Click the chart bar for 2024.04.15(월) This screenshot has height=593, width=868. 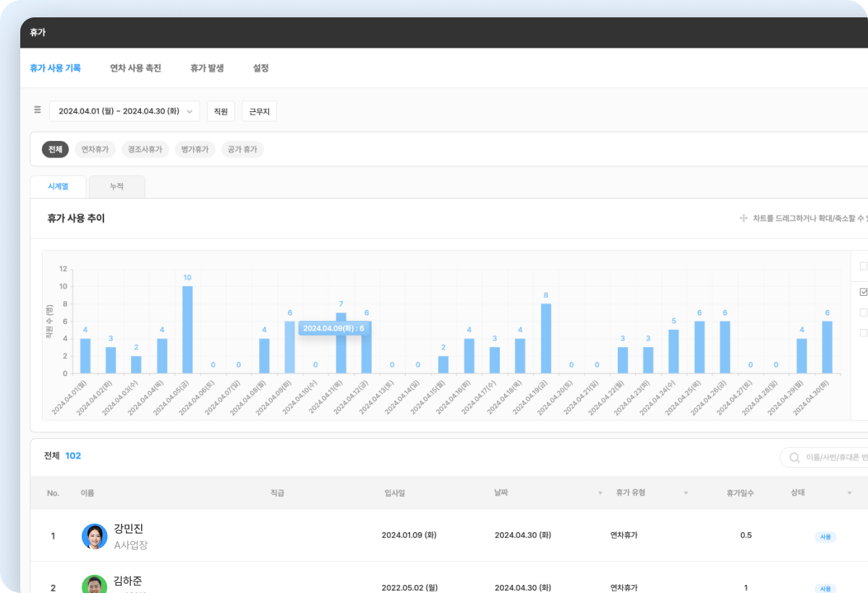[x=443, y=364]
